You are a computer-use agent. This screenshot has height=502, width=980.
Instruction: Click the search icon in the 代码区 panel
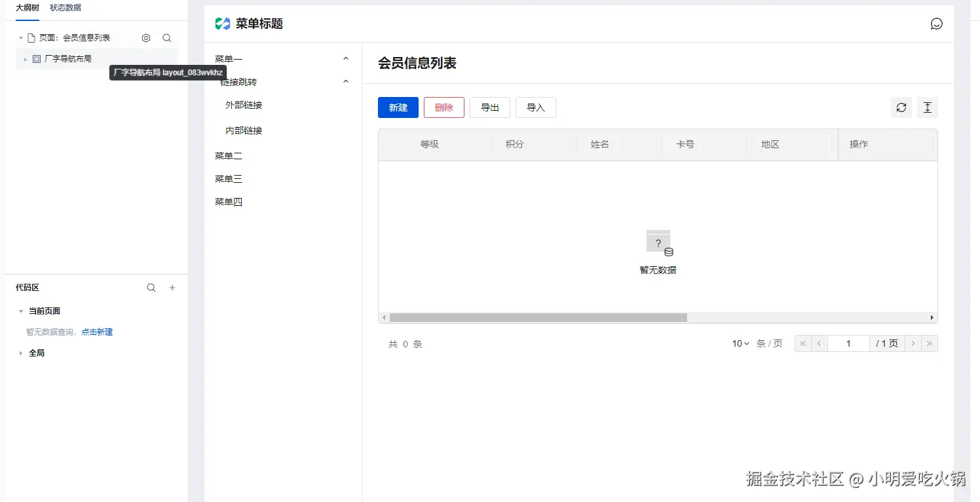click(151, 287)
